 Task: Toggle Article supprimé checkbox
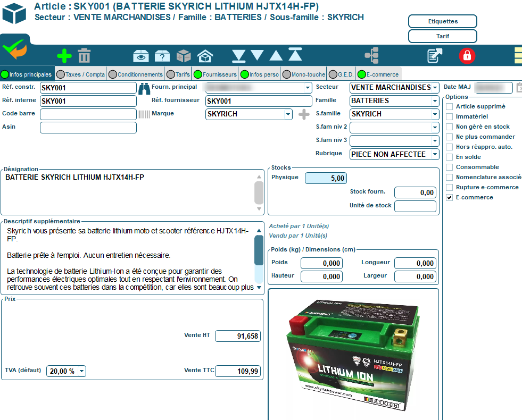click(x=450, y=106)
